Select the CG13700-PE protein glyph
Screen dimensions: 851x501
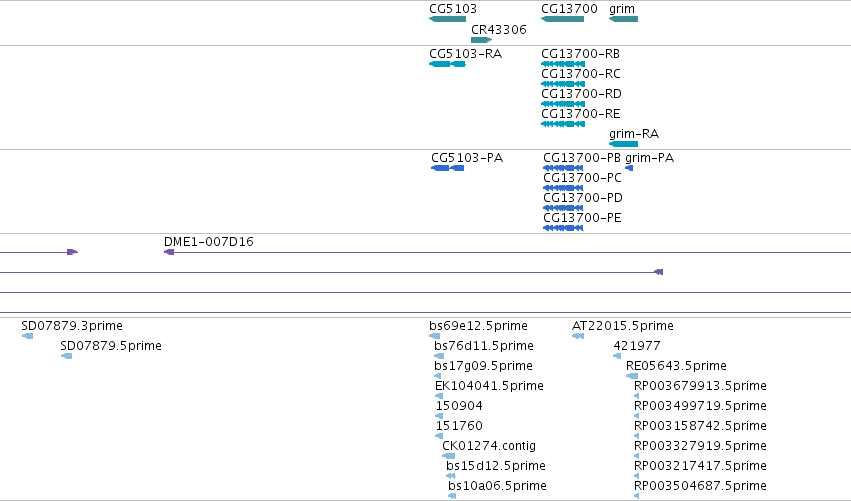pos(563,228)
